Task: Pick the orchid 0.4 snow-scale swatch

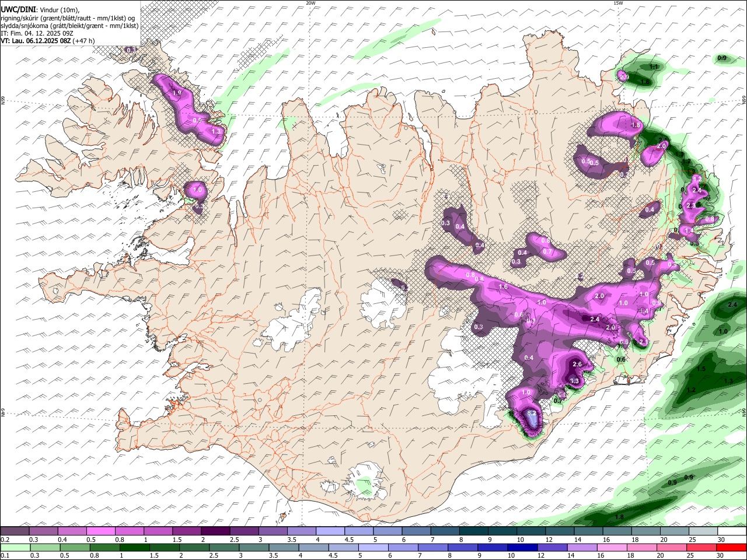Action: [72, 531]
